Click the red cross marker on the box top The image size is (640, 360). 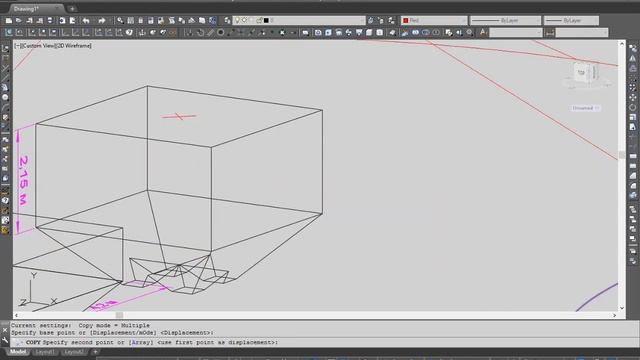[x=179, y=116]
